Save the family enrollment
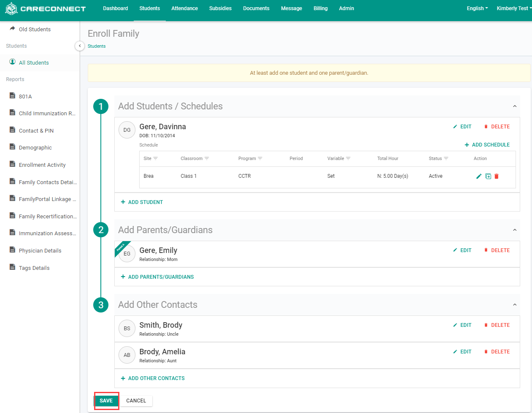The height and width of the screenshot is (413, 532). coord(106,401)
